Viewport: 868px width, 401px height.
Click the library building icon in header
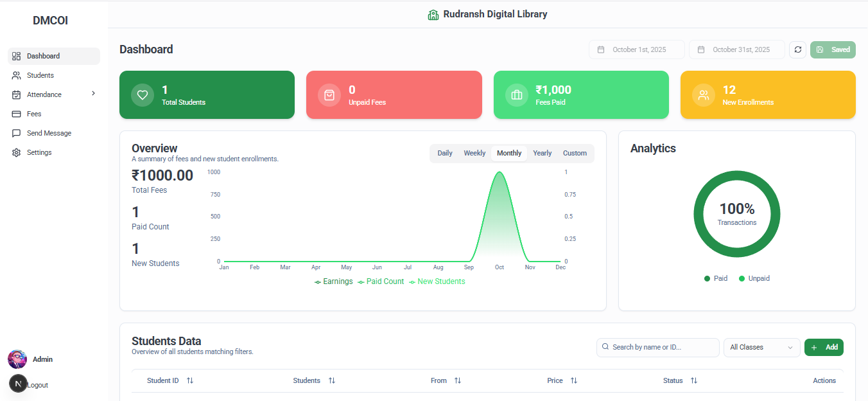pyautogui.click(x=433, y=15)
